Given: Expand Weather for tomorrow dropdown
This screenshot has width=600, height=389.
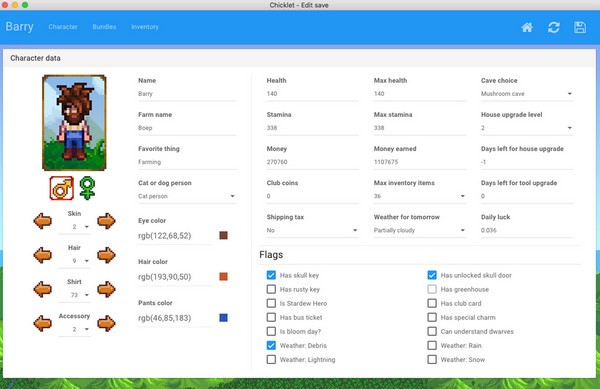Looking at the screenshot, I should 419,230.
